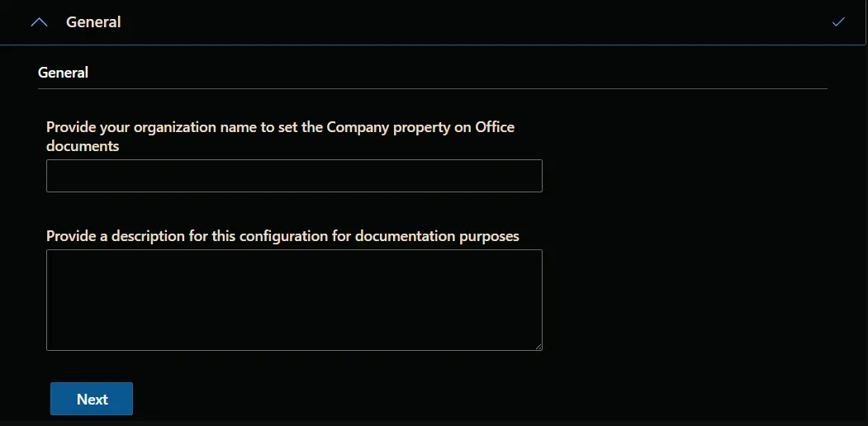The width and height of the screenshot is (868, 426).
Task: Click the General sub-heading above the divider
Action: (63, 73)
